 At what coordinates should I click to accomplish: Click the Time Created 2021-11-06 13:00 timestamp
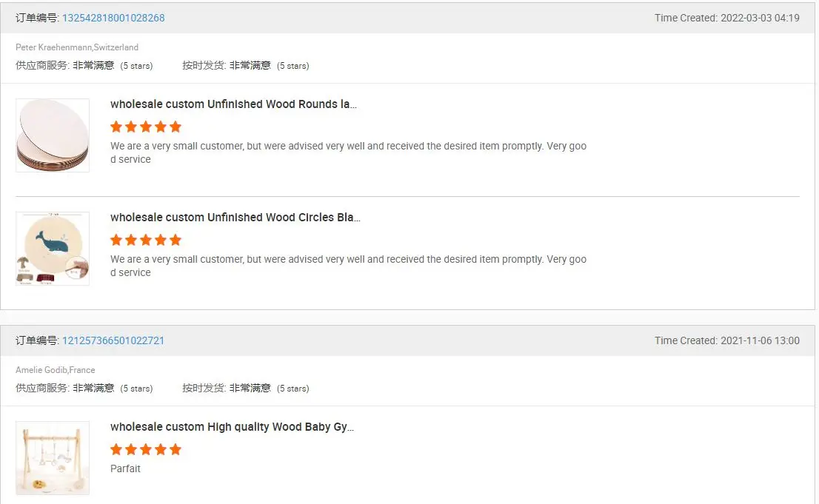tap(726, 340)
